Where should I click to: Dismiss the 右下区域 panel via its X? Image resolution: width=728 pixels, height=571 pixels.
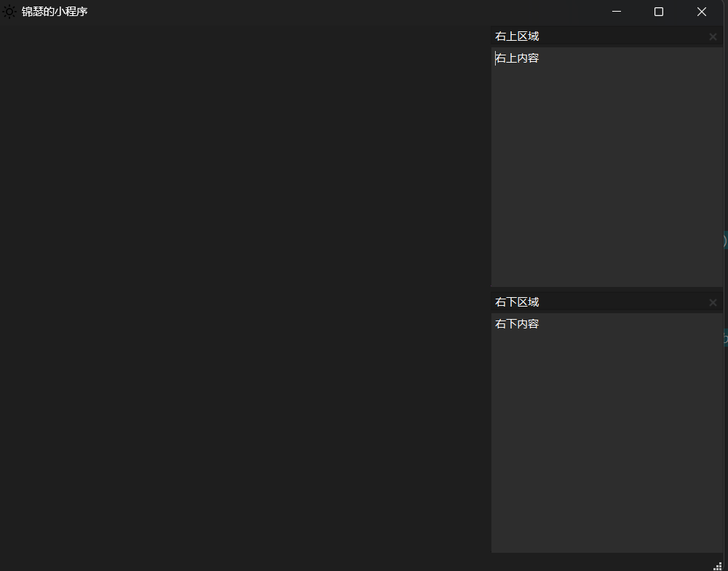[x=713, y=302]
